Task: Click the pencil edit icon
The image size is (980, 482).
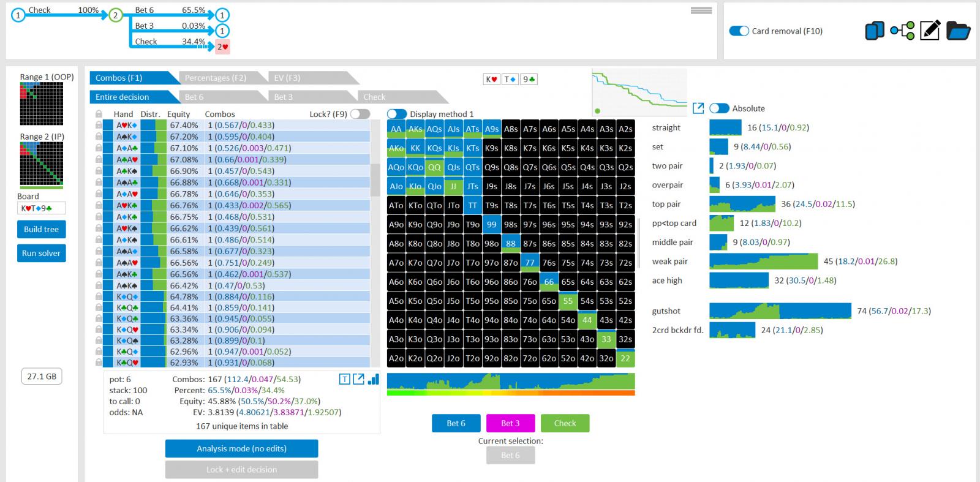Action: click(x=930, y=31)
